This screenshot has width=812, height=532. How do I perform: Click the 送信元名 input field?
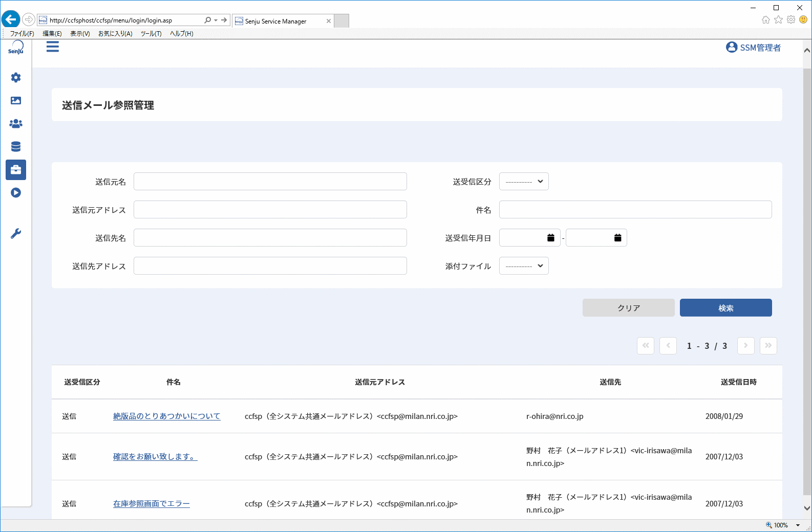270,182
